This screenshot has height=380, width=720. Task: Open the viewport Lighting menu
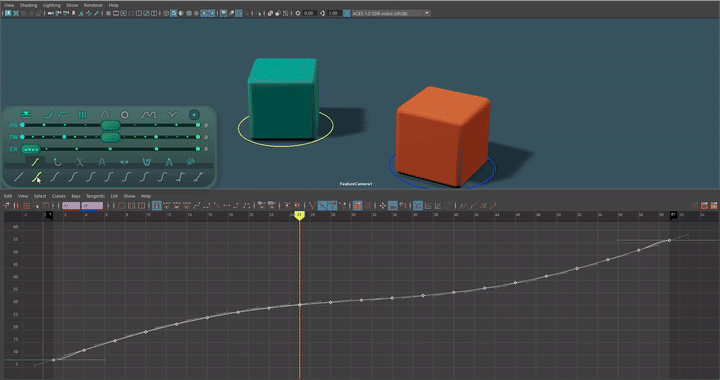[x=51, y=5]
